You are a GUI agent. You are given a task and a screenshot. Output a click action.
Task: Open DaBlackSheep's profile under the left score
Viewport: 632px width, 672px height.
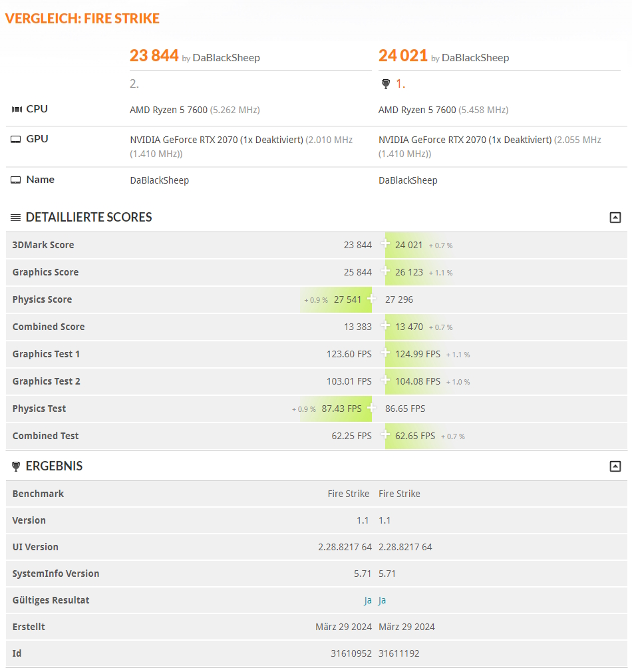226,59
